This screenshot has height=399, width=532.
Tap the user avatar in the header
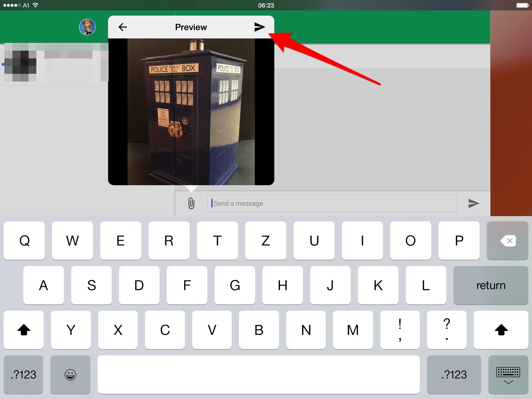tap(87, 27)
